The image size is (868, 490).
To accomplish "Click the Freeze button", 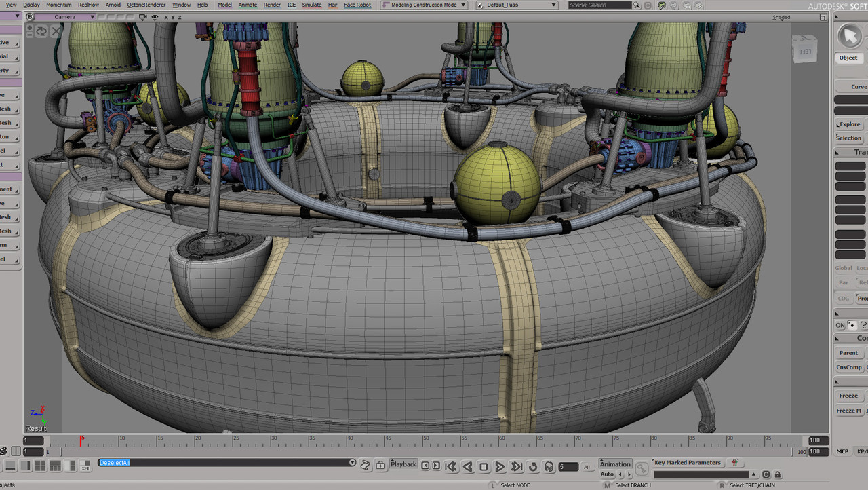I will tap(848, 396).
